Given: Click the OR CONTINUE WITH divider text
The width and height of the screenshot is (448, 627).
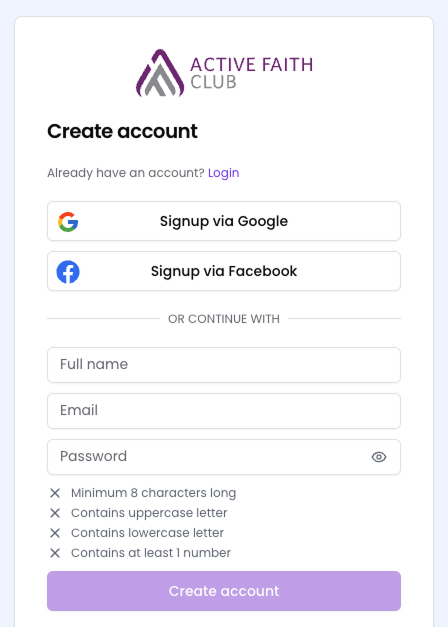Looking at the screenshot, I should pos(224,319).
